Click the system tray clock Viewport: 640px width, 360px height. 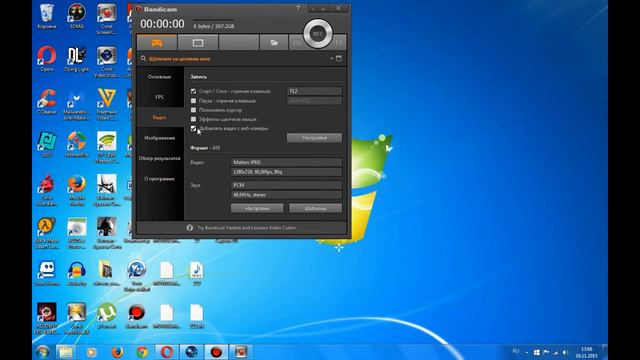pyautogui.click(x=587, y=352)
